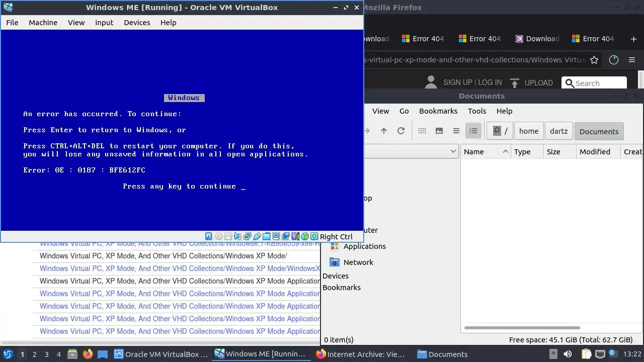
Task: Switch file manager to detailed list view
Action: 473,131
